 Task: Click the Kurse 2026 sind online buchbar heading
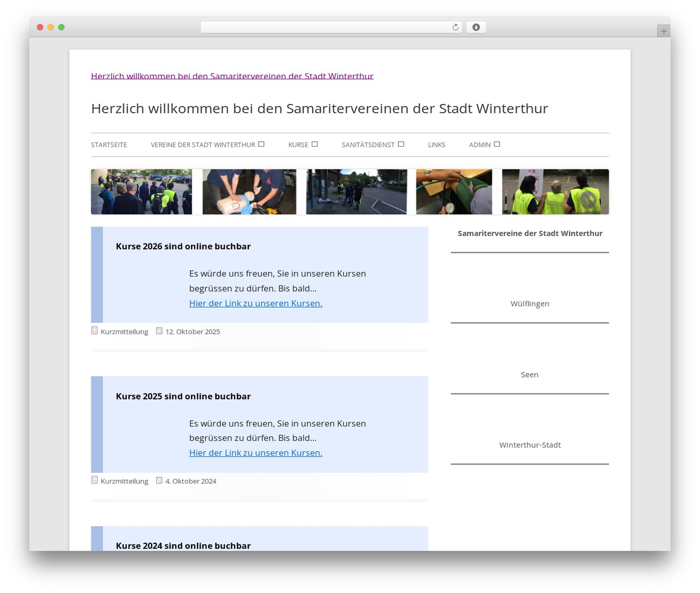tap(183, 246)
